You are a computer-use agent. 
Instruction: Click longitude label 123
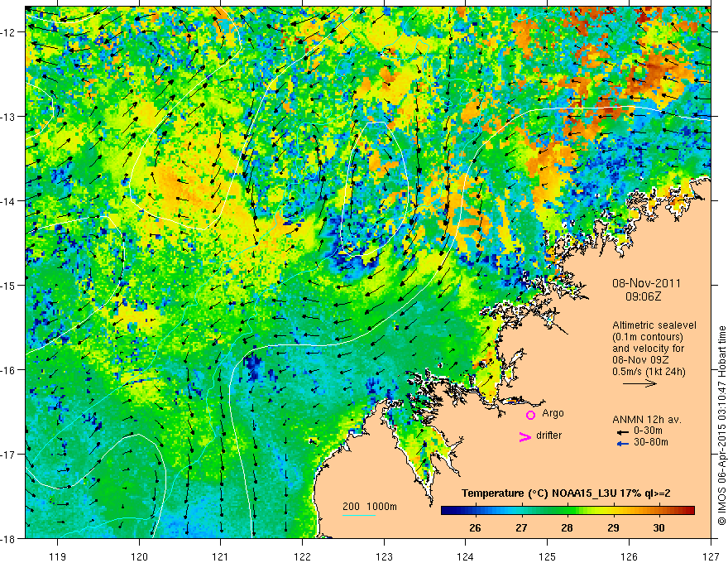(384, 557)
